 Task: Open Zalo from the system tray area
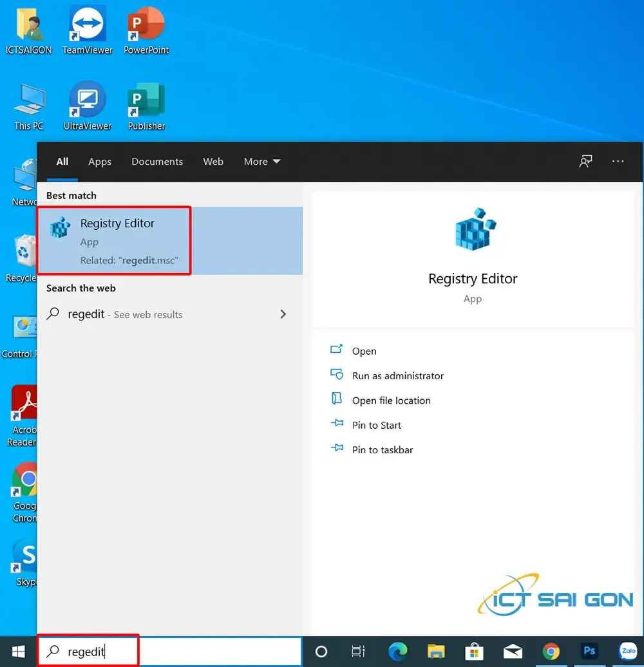(x=627, y=652)
